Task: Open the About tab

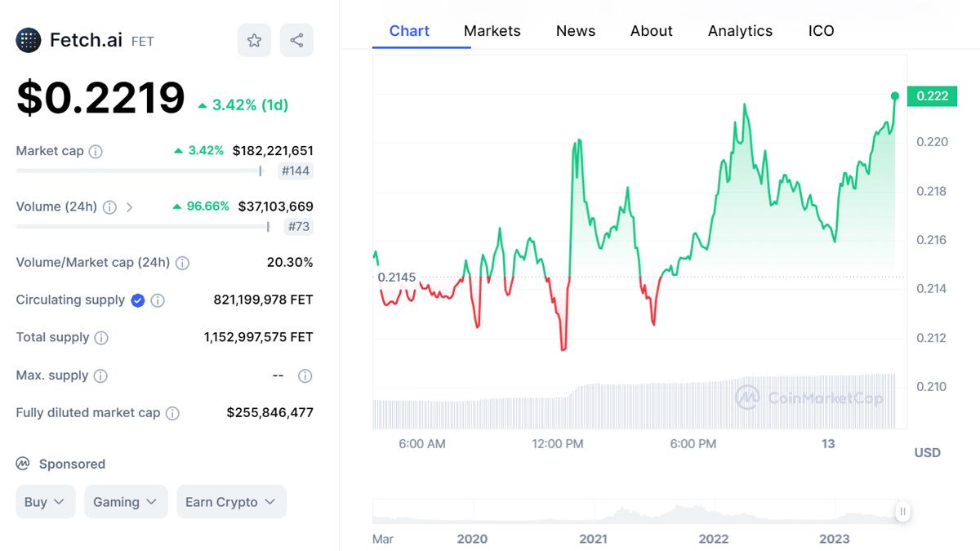Action: pyautogui.click(x=652, y=31)
